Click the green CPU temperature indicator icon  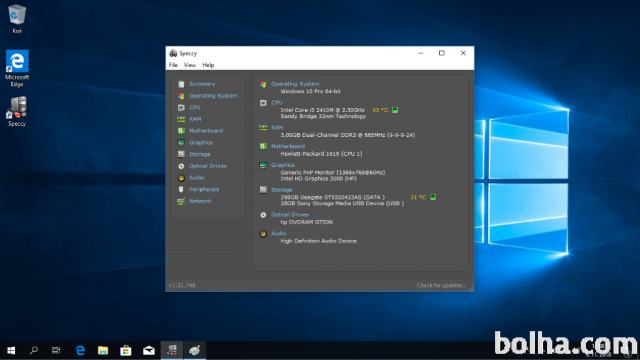(x=395, y=110)
